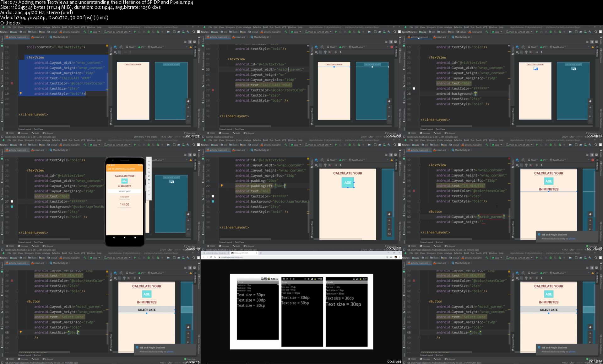Click cyan color swatch at line 28 gutter in 00:05:52 frame
The width and height of the screenshot is (603, 364).
pyautogui.click(x=12, y=207)
